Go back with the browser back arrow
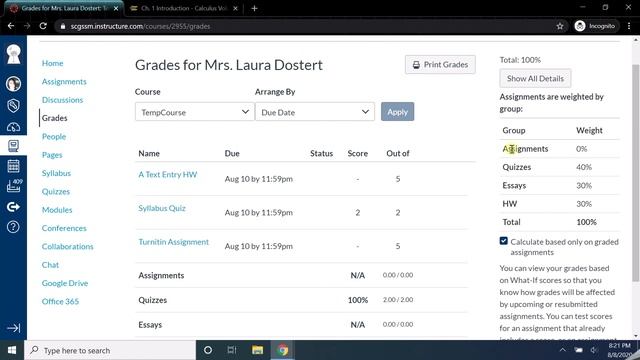 click(x=11, y=26)
